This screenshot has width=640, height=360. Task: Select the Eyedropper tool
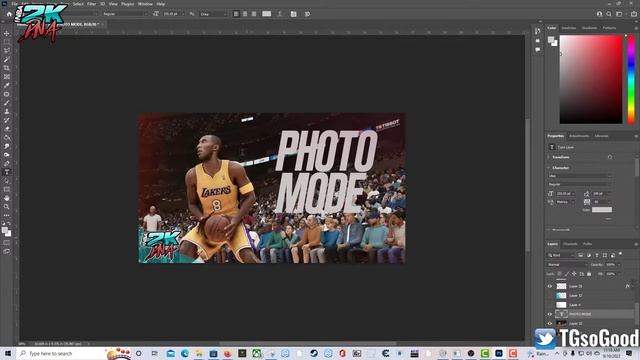[7, 85]
